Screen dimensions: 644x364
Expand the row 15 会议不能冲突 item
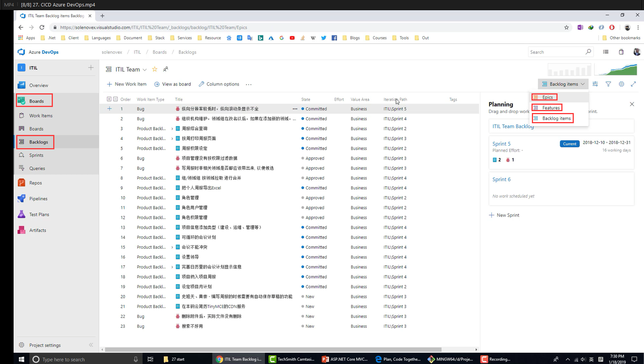click(x=172, y=247)
